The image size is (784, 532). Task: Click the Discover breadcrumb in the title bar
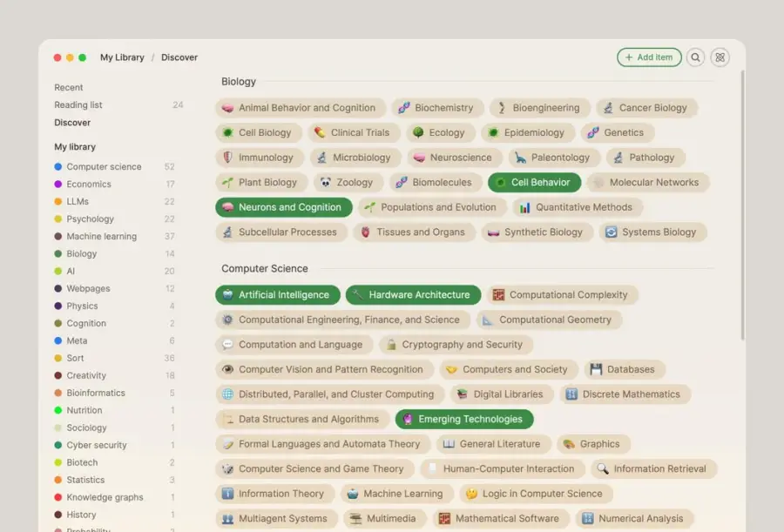click(x=179, y=57)
